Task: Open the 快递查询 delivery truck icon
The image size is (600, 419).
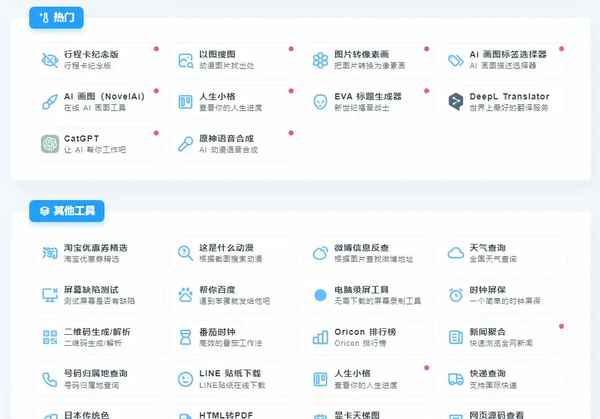Action: [456, 379]
